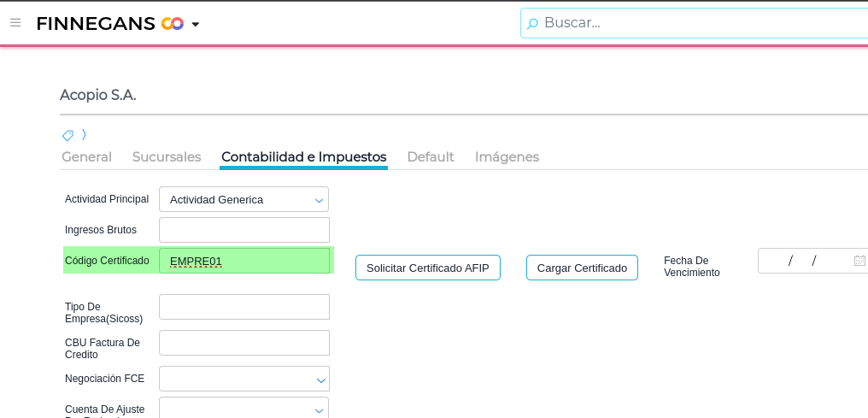
Task: Focus the Ingresos Brutos input field
Action: click(244, 230)
